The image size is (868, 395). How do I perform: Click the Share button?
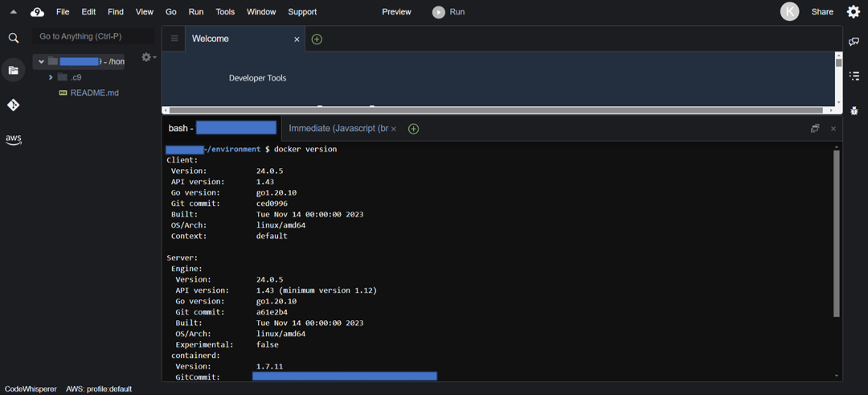click(822, 11)
